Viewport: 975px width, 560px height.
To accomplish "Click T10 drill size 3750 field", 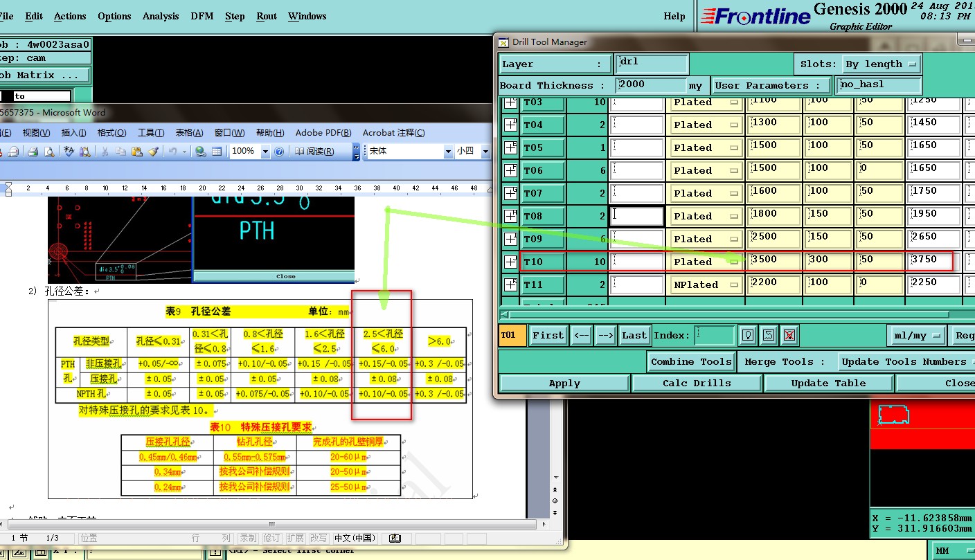I will pyautogui.click(x=934, y=261).
